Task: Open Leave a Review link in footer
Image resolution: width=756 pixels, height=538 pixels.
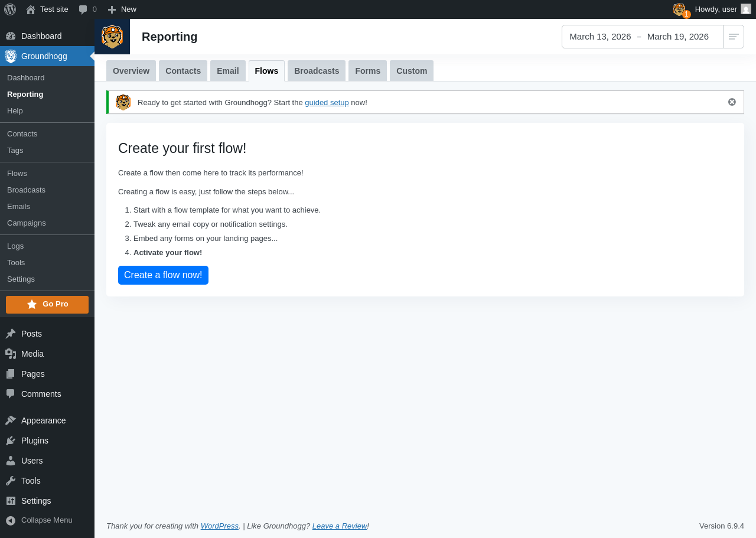Action: pyautogui.click(x=340, y=526)
